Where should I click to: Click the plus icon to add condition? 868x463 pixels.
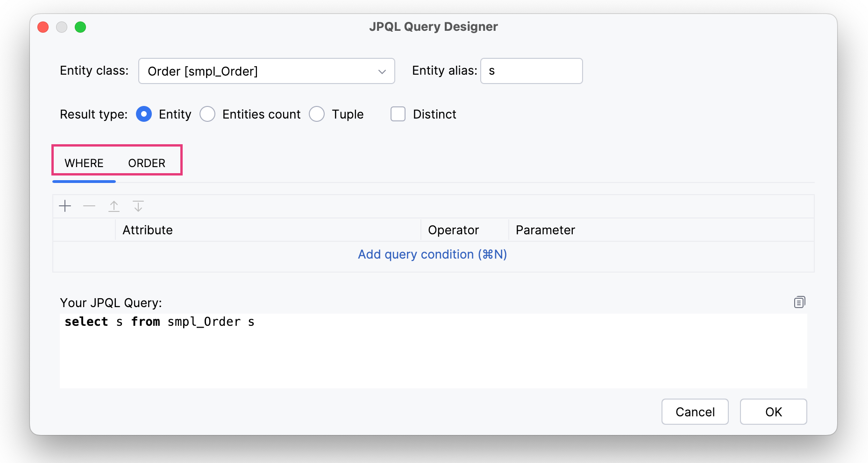(x=65, y=206)
